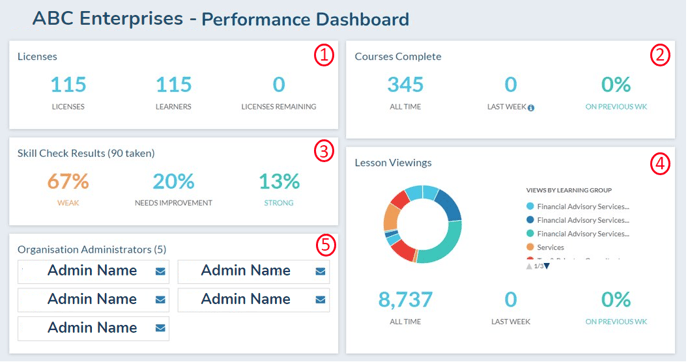Screen dimensions: 688x362
Task: Toggle the orange Services legend item
Action: (x=545, y=247)
